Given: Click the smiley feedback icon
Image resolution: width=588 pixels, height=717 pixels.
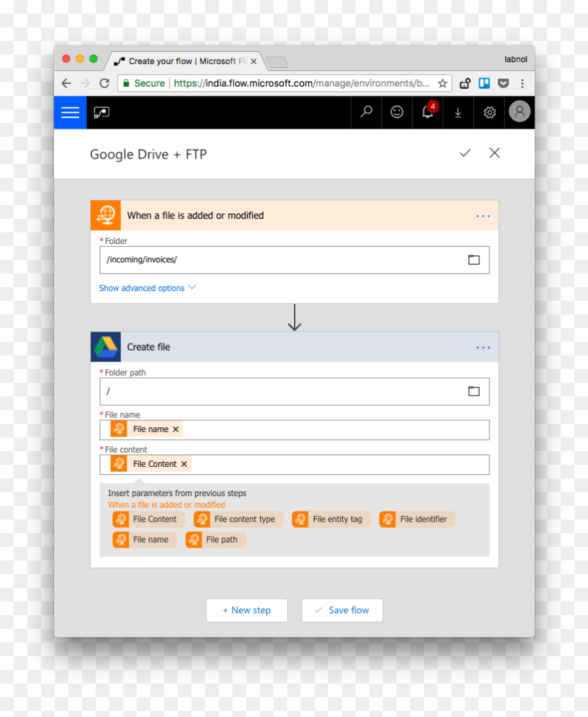Looking at the screenshot, I should point(397,112).
